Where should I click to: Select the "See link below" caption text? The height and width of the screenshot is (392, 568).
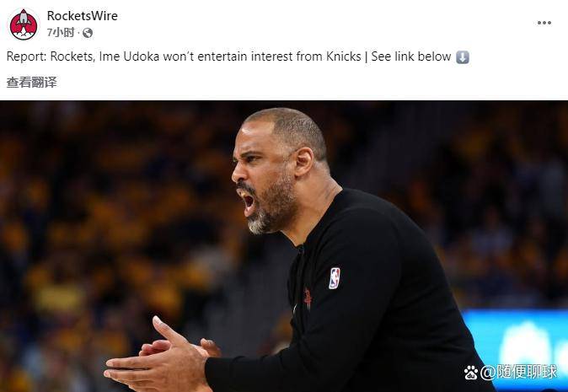click(410, 56)
